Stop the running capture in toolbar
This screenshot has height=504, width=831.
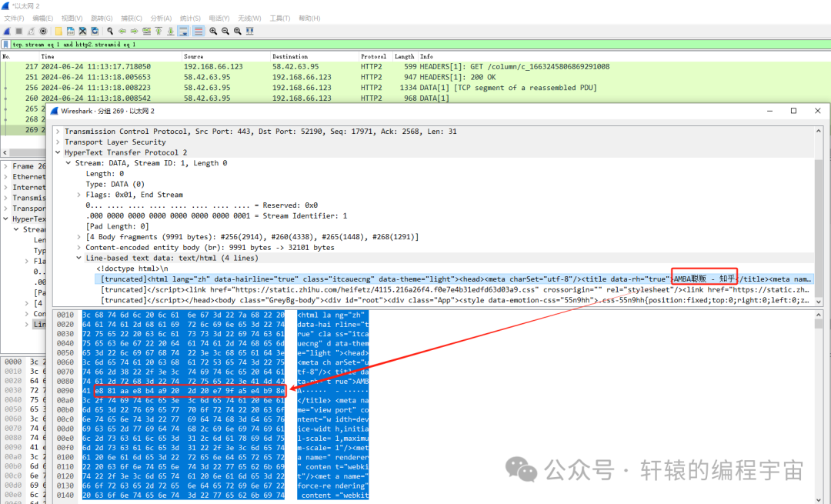[x=19, y=32]
